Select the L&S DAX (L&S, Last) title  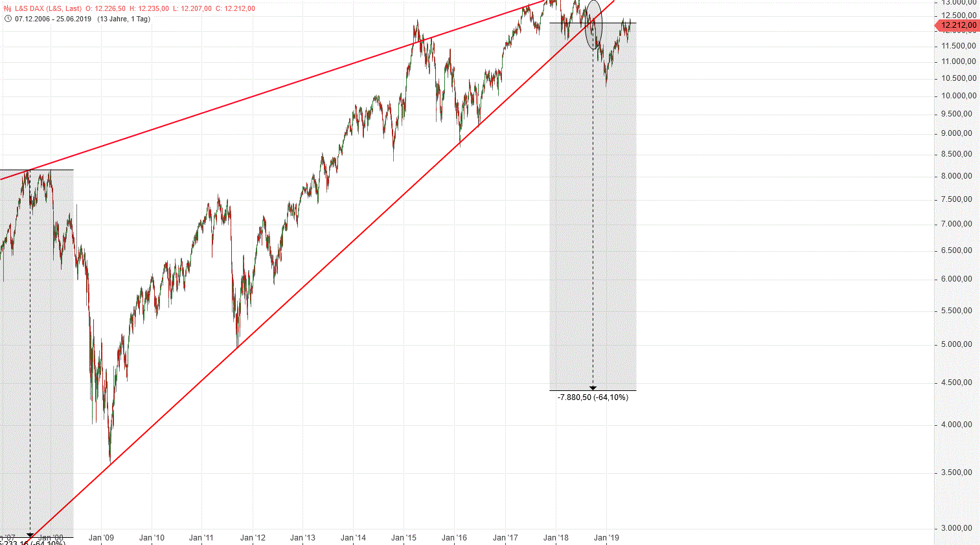click(49, 8)
